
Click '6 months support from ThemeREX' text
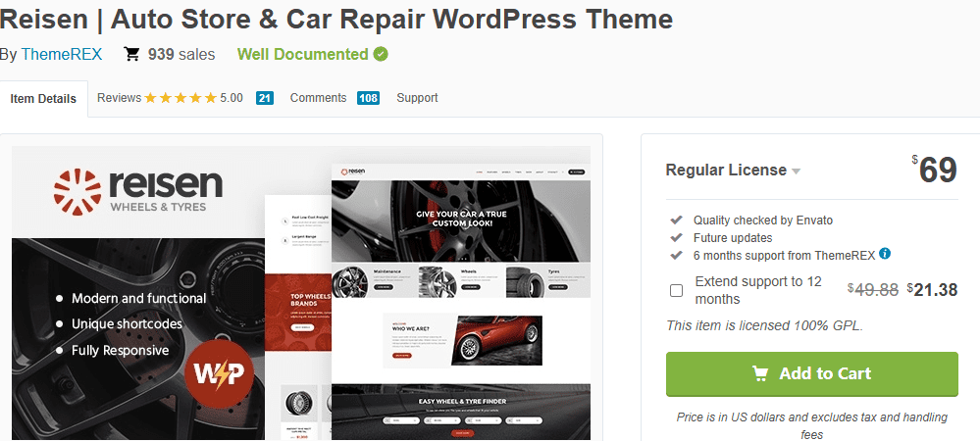click(x=785, y=255)
